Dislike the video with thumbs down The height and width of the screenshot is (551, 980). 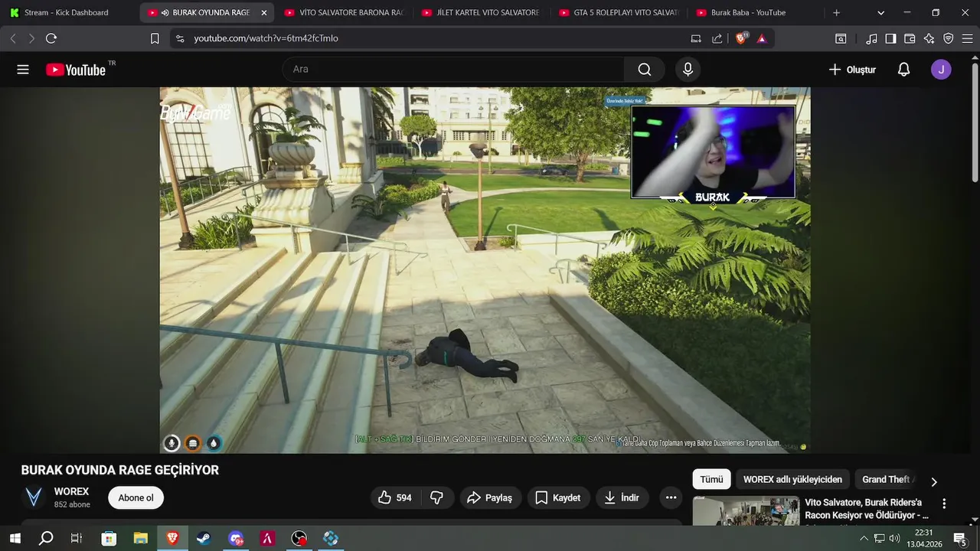[437, 497]
